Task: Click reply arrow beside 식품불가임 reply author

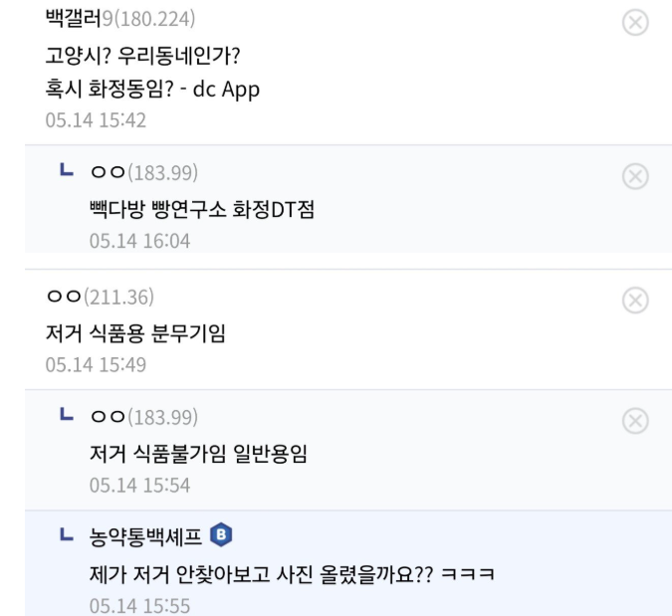Action: coord(67,414)
